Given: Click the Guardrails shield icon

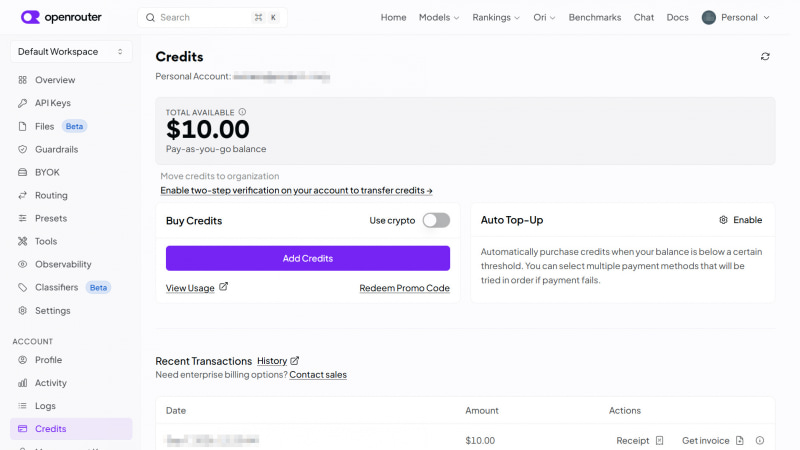Looking at the screenshot, I should 22,149.
